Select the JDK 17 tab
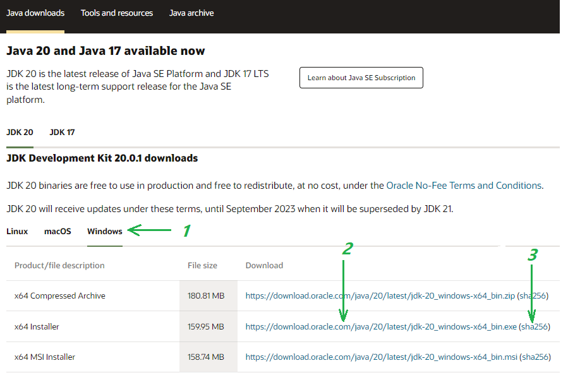 click(62, 132)
